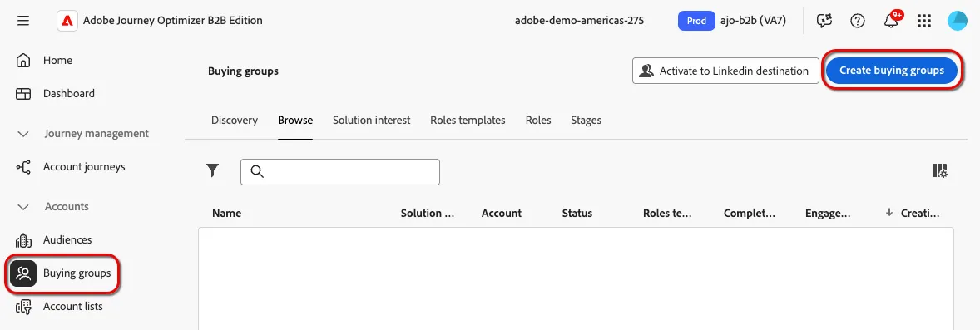Image resolution: width=980 pixels, height=330 pixels.
Task: Open the filter funnel icon
Action: 213,170
